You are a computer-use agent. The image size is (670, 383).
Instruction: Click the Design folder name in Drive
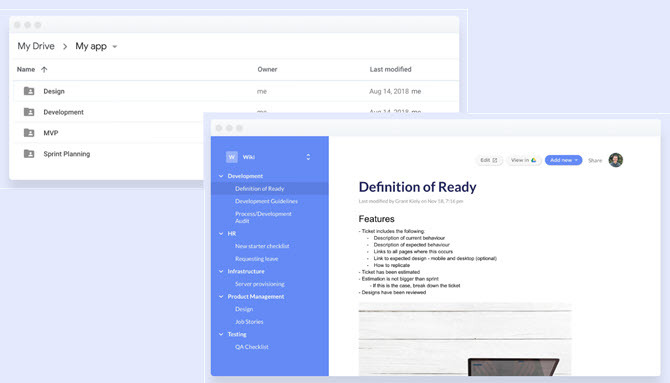point(54,91)
